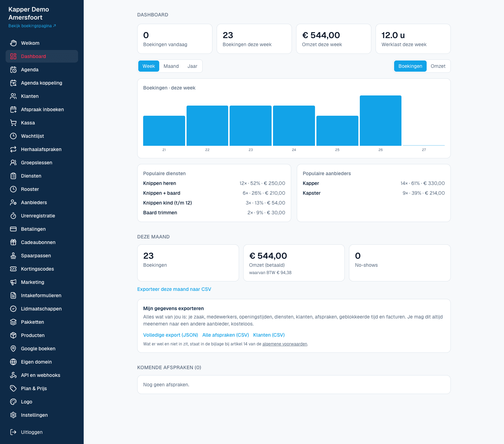Open API en webhooks sidebar item
The image size is (504, 444).
click(x=42, y=375)
